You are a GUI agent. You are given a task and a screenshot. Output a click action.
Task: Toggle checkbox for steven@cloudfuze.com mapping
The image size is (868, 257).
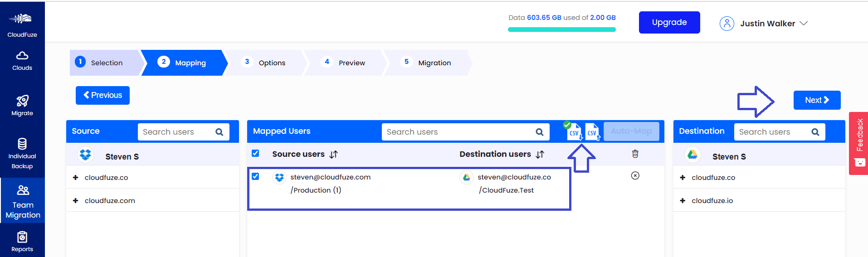[255, 176]
